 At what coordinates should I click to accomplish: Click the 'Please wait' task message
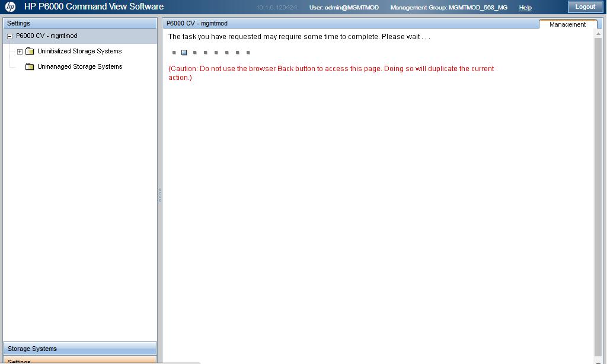pyautogui.click(x=299, y=37)
